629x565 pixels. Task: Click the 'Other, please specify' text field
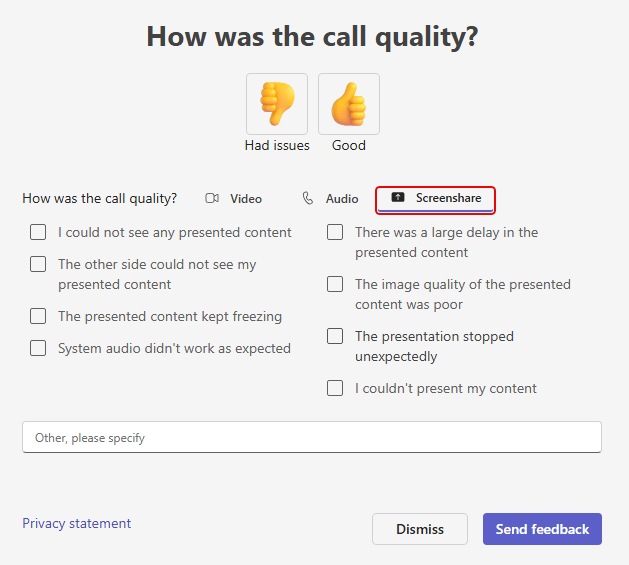pos(311,437)
